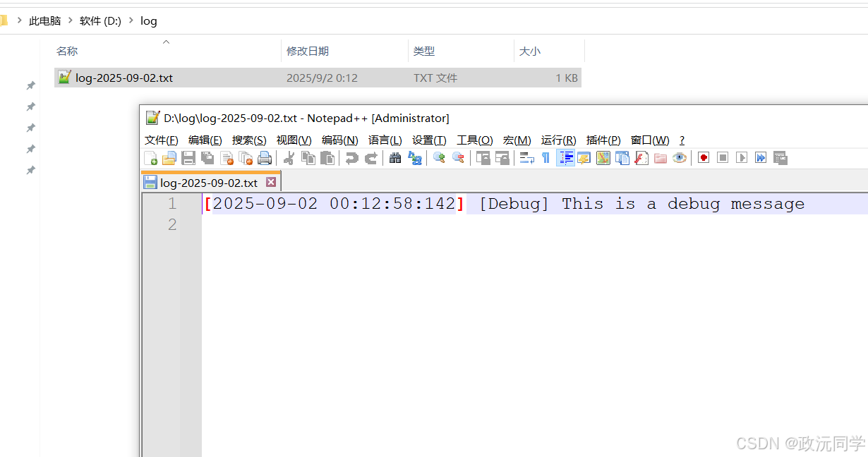Toggle file monitoring eye icon
This screenshot has height=457, width=868.
[680, 158]
